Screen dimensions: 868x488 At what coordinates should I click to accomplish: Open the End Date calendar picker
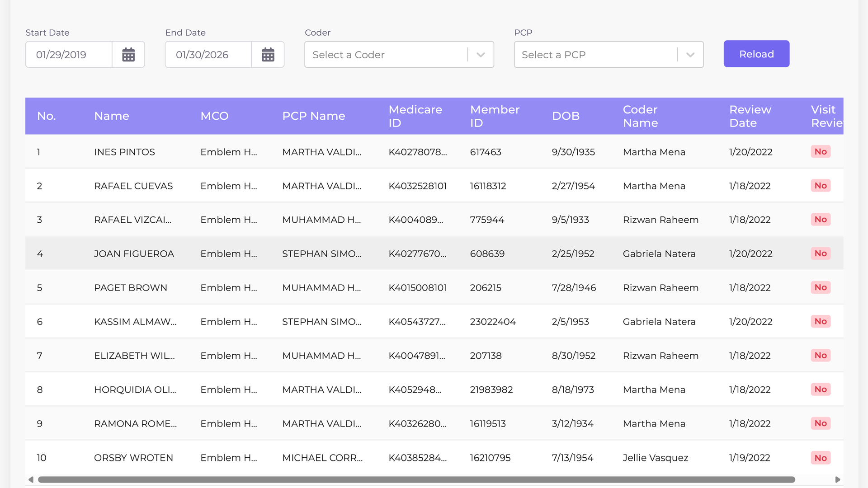(268, 55)
